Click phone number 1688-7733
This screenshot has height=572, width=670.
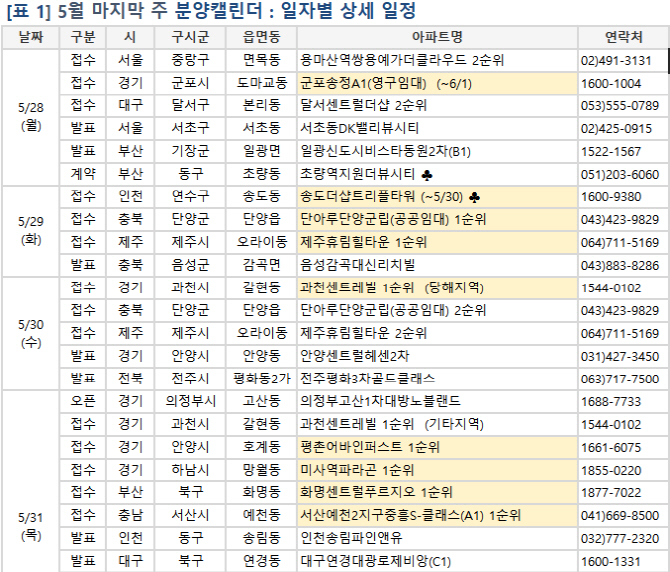611,402
